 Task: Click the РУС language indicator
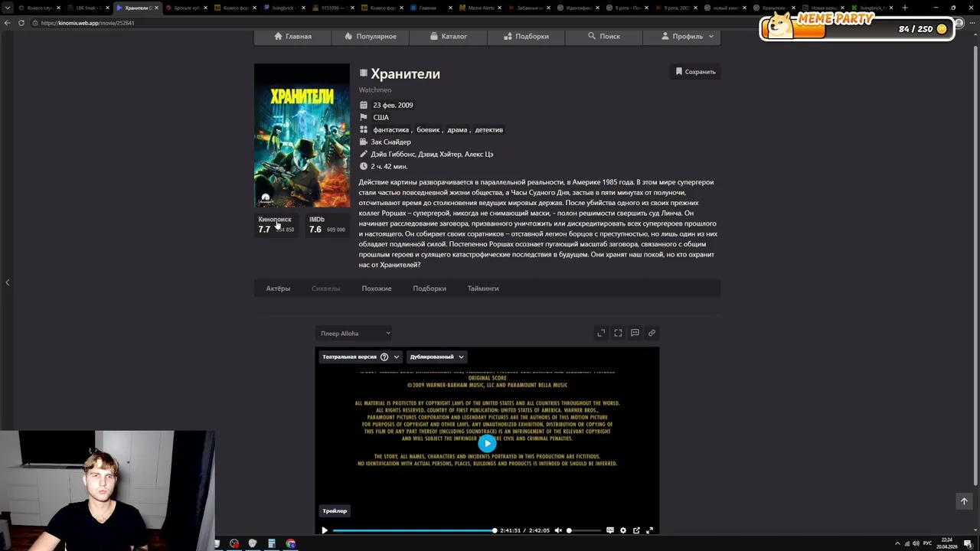(x=927, y=543)
